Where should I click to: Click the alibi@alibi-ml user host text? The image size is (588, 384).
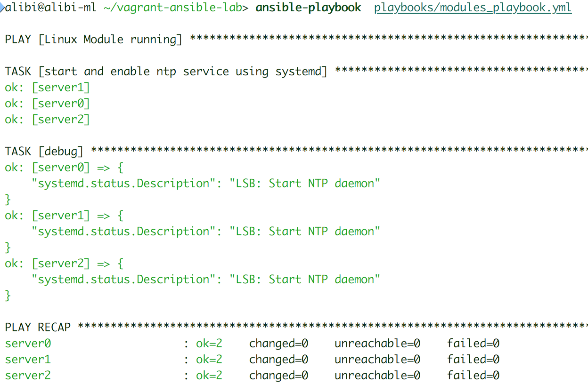click(51, 8)
